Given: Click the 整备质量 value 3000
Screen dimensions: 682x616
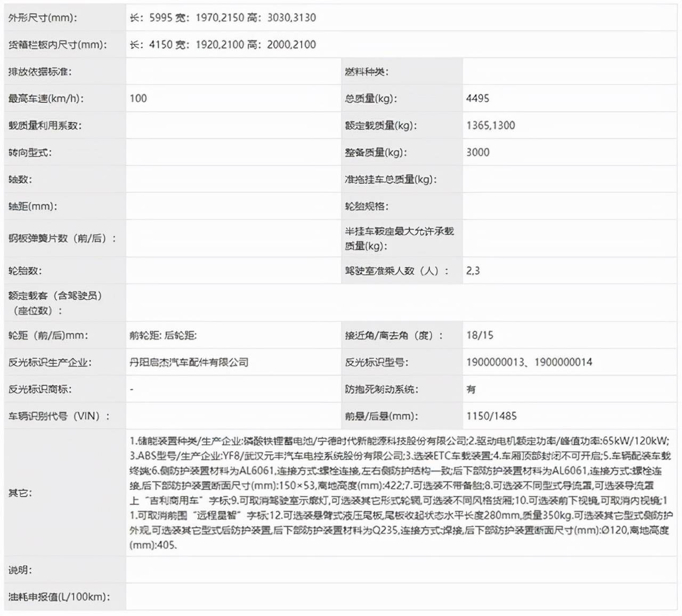Looking at the screenshot, I should pos(477,152).
